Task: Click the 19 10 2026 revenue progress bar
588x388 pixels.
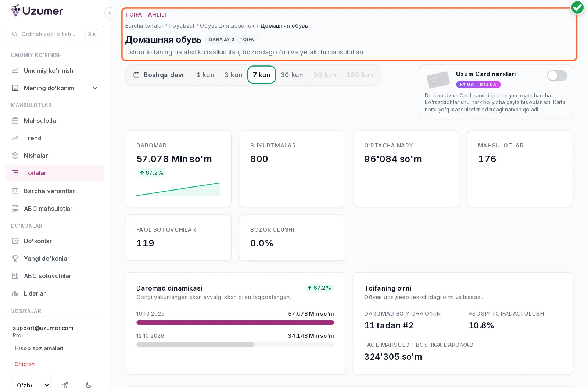Action: pyautogui.click(x=235, y=323)
